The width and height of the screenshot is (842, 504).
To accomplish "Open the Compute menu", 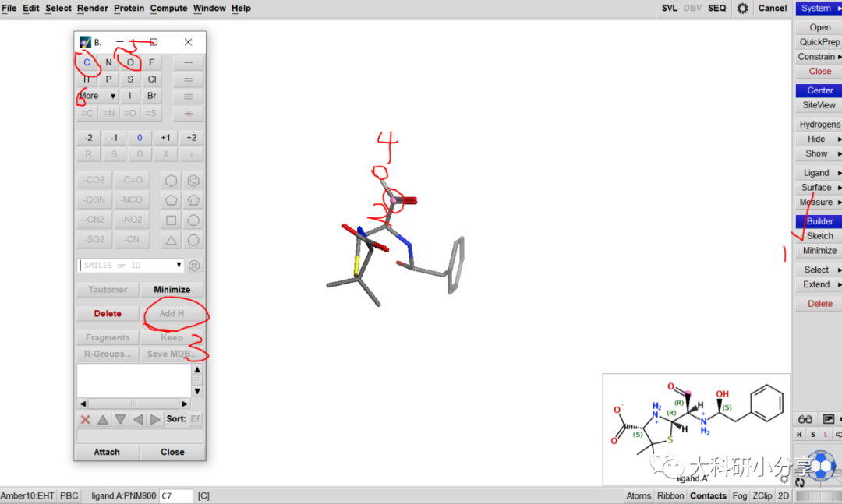I will click(x=168, y=8).
